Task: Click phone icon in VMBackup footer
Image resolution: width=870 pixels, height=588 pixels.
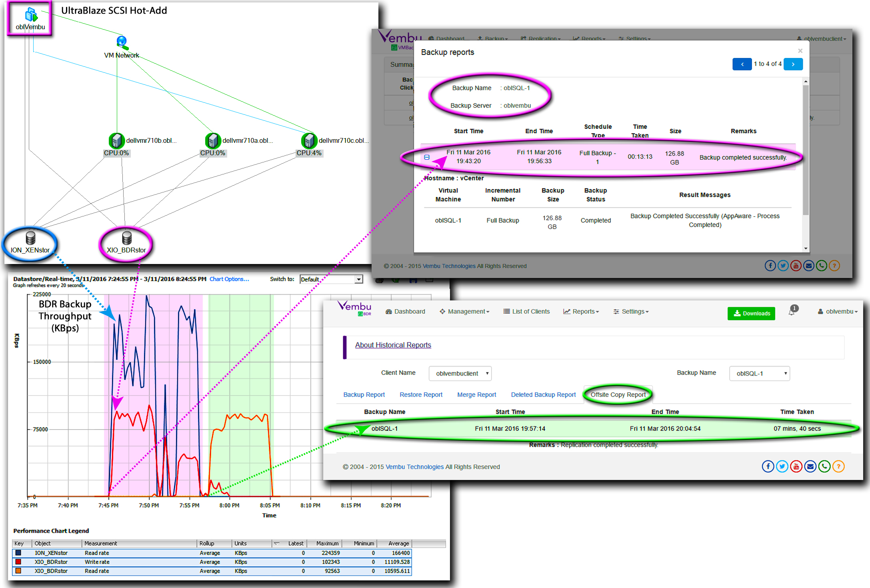Action: coord(822,266)
